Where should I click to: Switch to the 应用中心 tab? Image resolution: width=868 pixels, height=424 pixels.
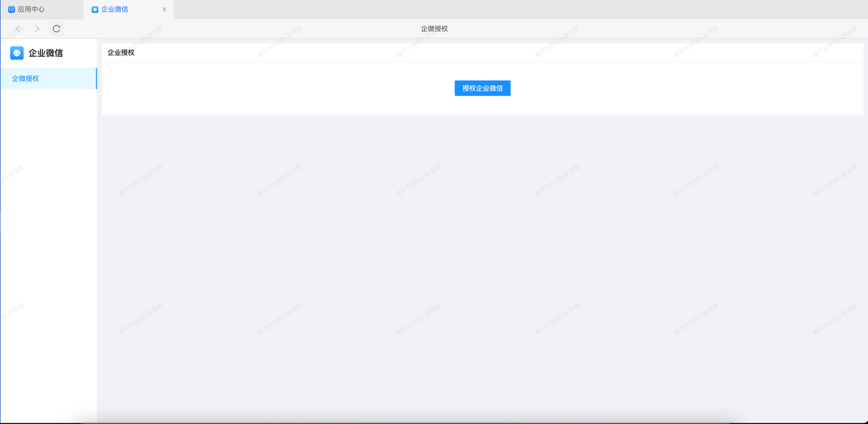point(31,9)
